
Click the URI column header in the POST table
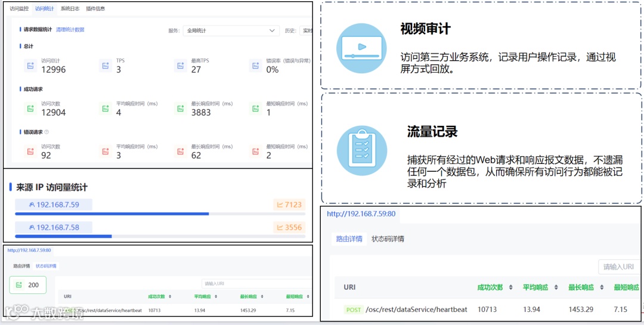(349, 287)
